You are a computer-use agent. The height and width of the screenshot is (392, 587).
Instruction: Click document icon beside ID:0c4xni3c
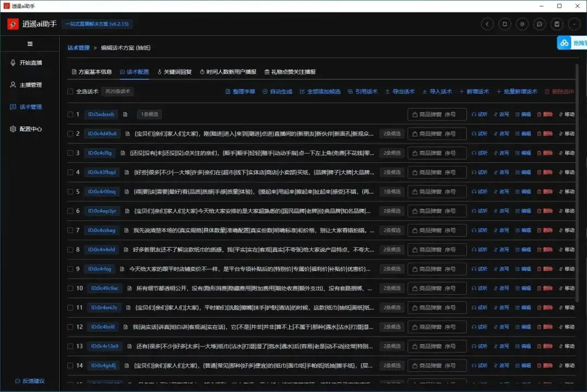click(x=128, y=307)
